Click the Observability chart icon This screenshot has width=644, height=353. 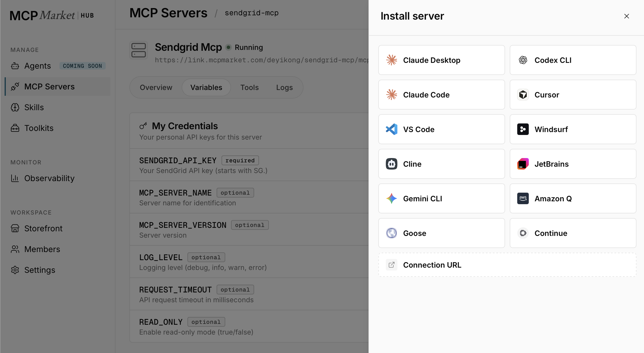click(15, 178)
